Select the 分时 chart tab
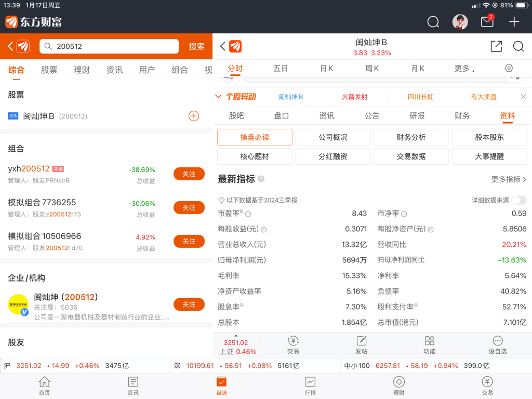Screen dimensions: 532x399 point(235,69)
